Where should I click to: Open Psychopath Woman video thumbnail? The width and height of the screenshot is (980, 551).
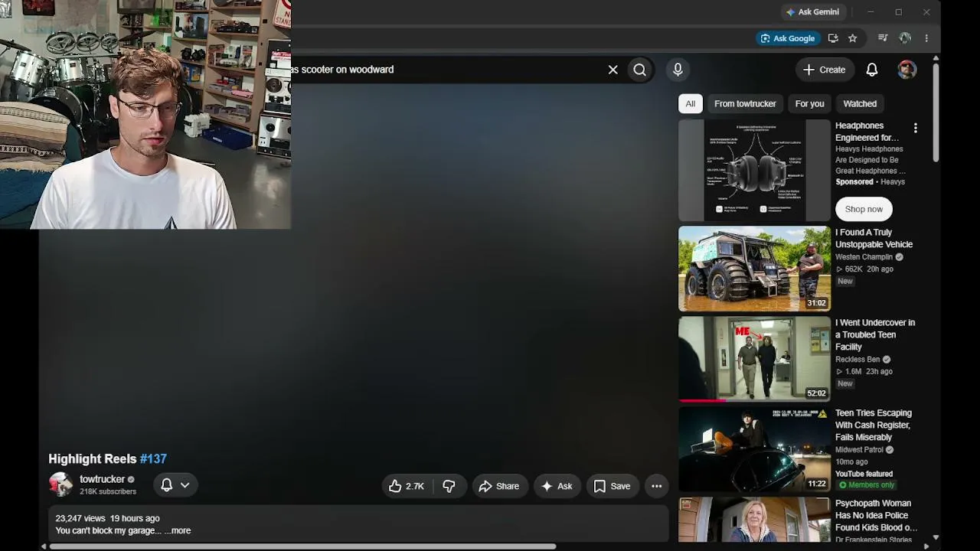[x=754, y=520]
